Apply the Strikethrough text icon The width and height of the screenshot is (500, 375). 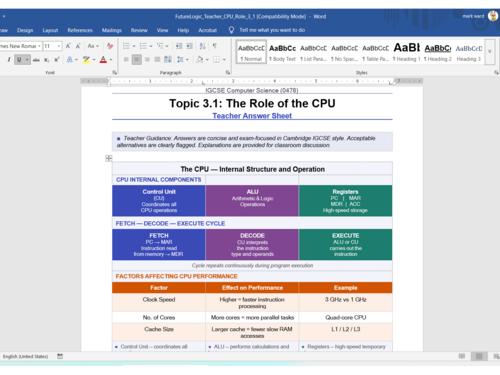pos(36,60)
